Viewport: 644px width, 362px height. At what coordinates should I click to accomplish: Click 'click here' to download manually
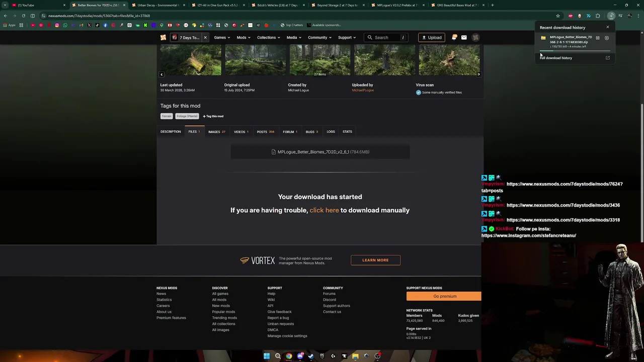(324, 210)
